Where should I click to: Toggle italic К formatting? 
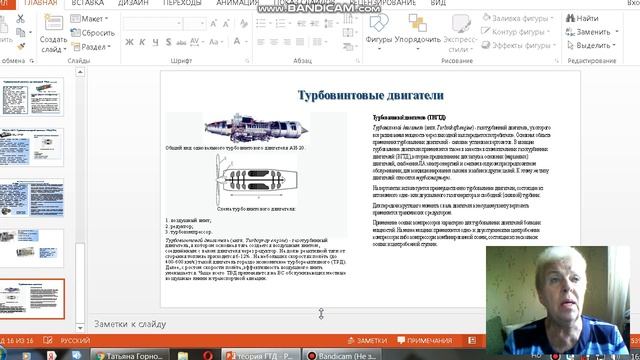[142, 42]
